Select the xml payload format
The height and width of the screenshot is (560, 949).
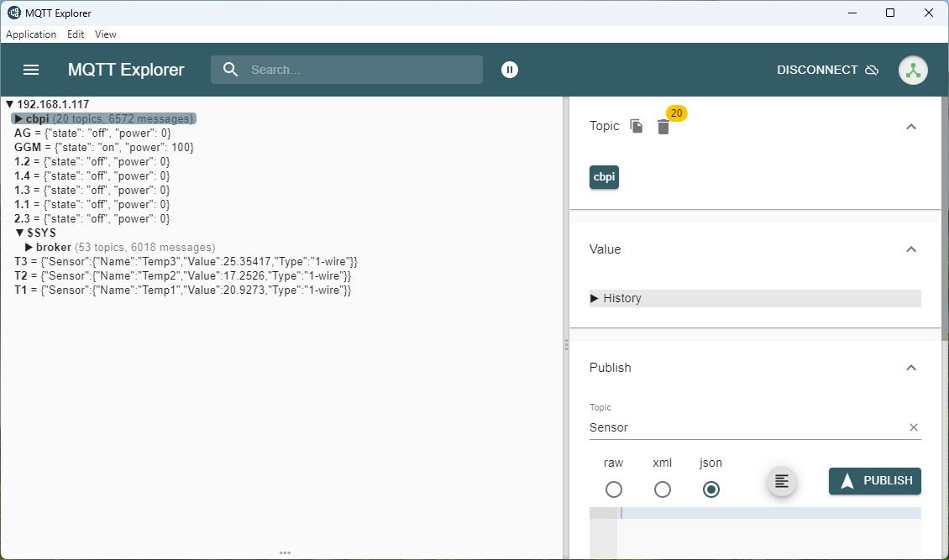[663, 489]
